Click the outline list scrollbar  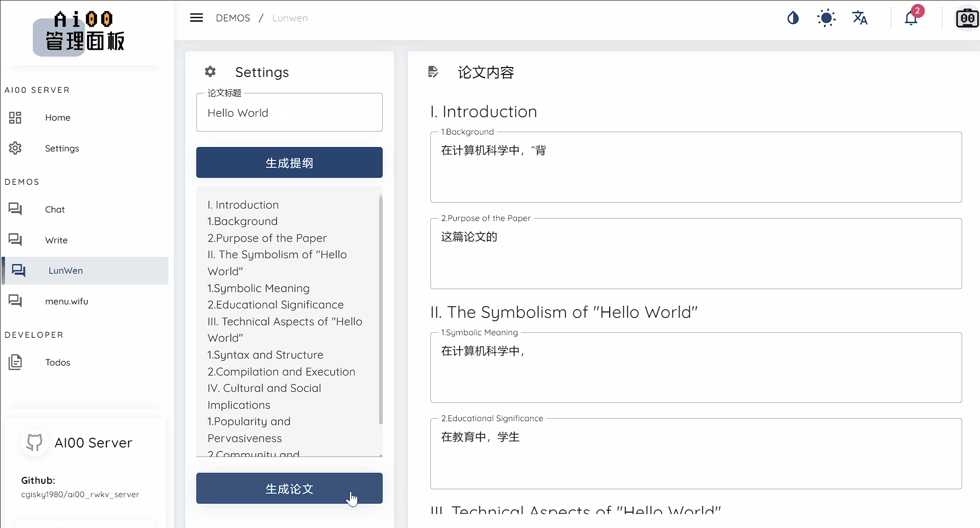(x=381, y=308)
